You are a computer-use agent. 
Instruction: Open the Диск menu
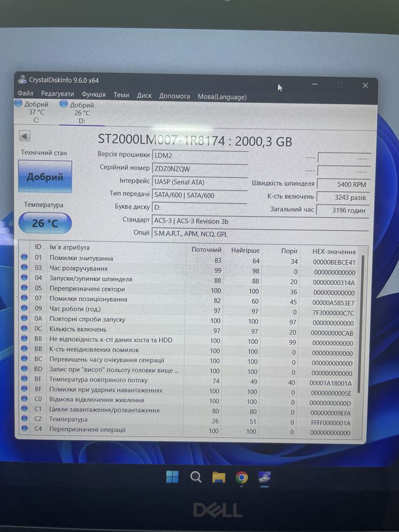tap(144, 96)
